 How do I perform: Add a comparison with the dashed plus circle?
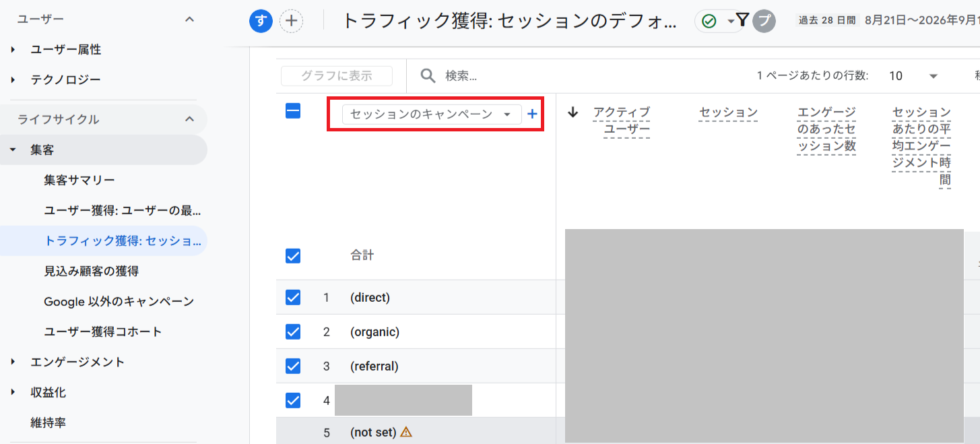pyautogui.click(x=291, y=21)
